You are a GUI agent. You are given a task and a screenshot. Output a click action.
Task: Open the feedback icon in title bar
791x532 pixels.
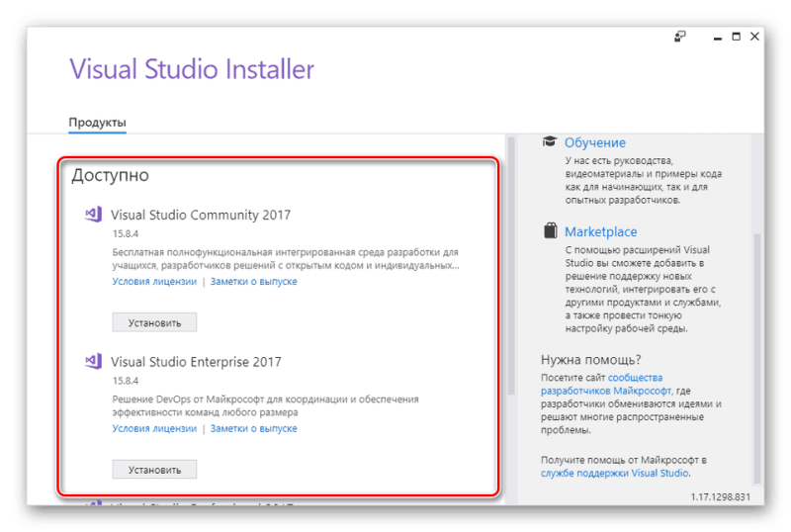coord(680,37)
